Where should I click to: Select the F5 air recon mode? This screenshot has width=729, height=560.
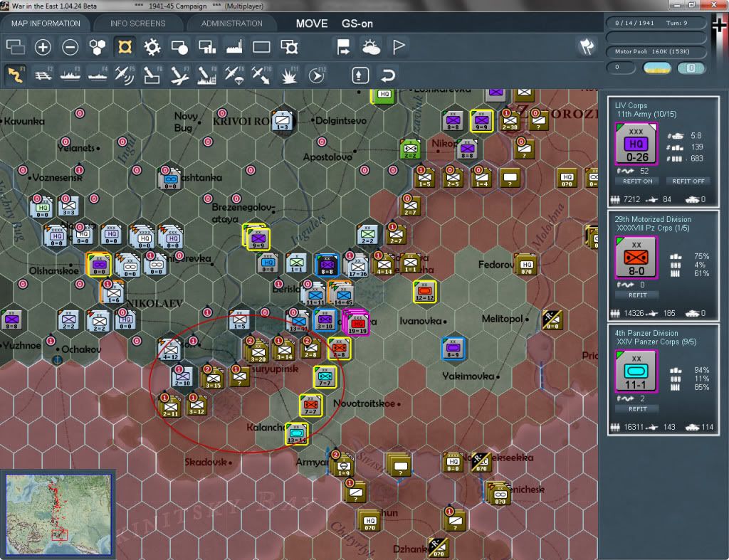point(125,75)
